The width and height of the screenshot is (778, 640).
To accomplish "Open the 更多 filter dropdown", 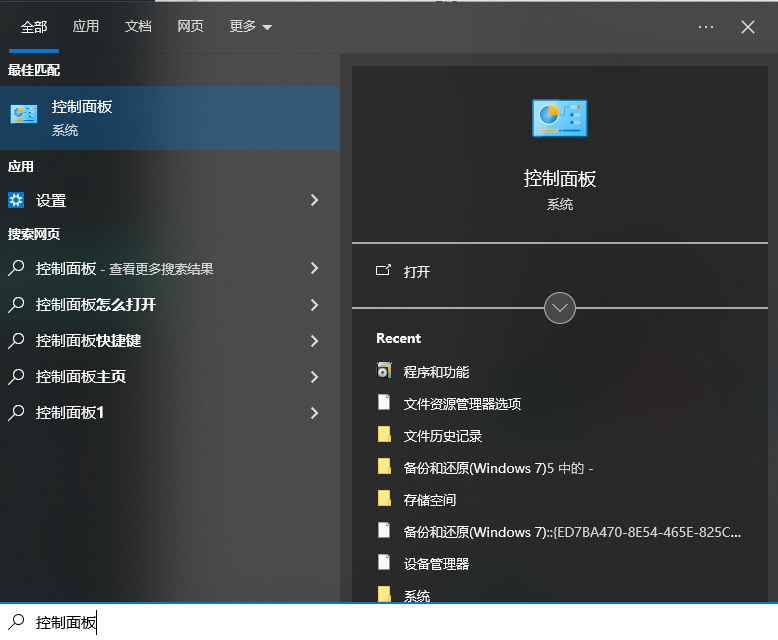I will (250, 27).
